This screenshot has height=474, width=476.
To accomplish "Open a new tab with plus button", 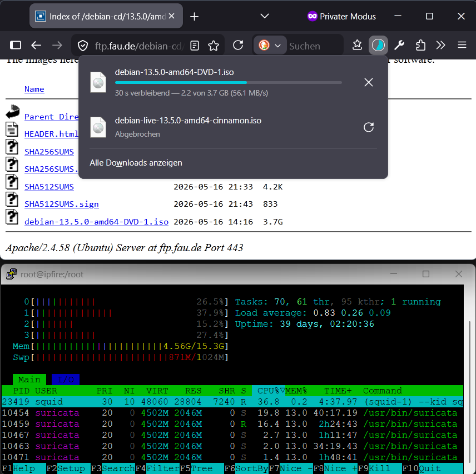I will (x=194, y=16).
